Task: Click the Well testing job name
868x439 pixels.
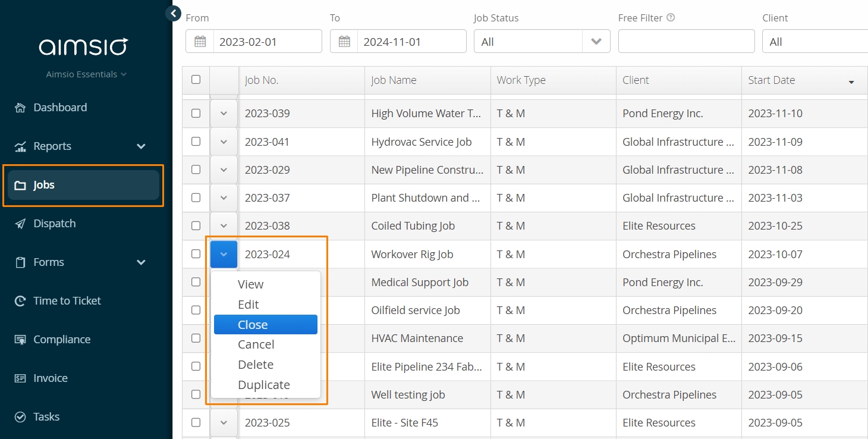Action: tap(408, 395)
